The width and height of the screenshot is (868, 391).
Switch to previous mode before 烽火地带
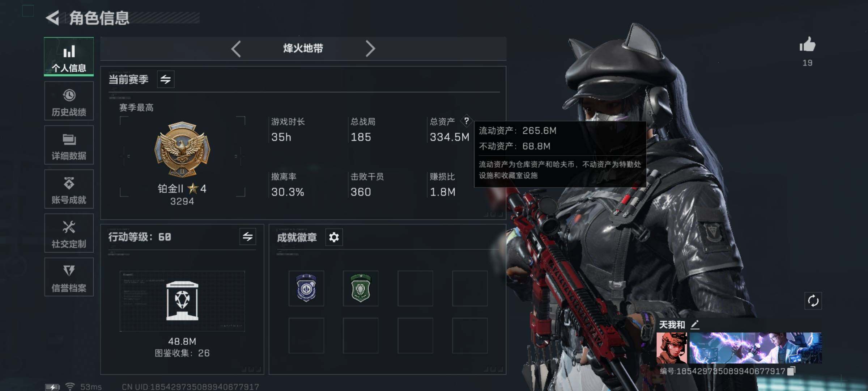236,49
